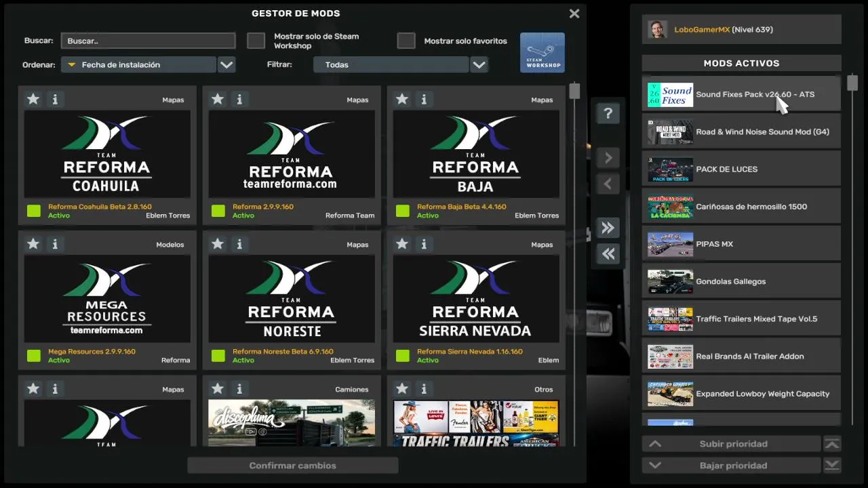The width and height of the screenshot is (868, 488).
Task: Click the active mods scrollbar handle
Action: coord(852,83)
